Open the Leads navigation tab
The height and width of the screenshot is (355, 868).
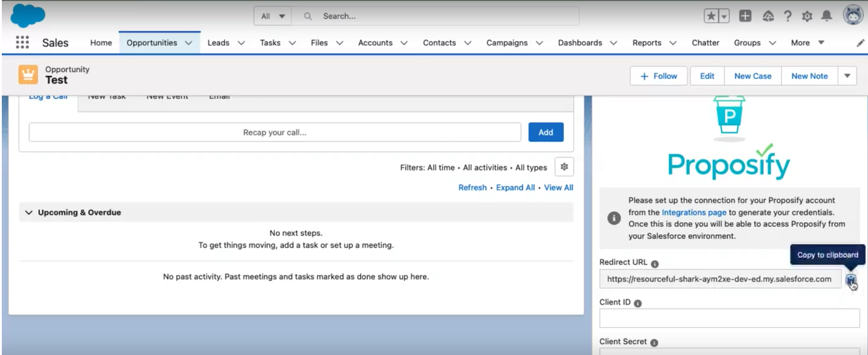click(218, 43)
